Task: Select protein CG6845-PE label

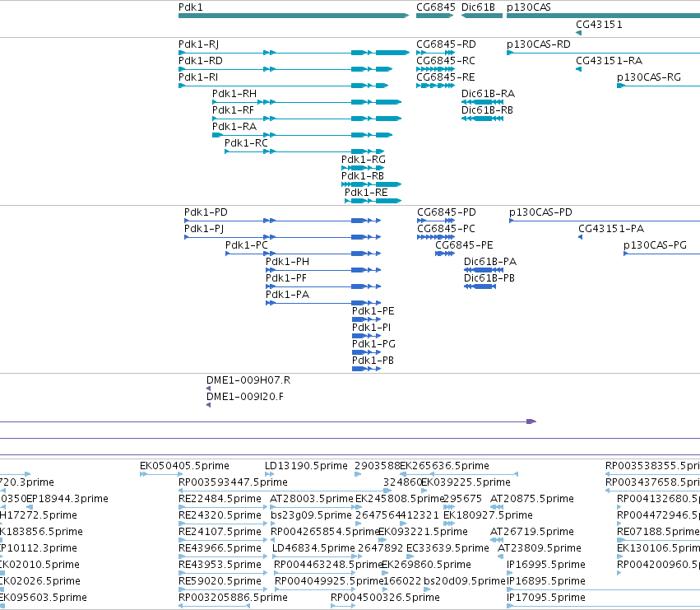Action: [x=464, y=245]
